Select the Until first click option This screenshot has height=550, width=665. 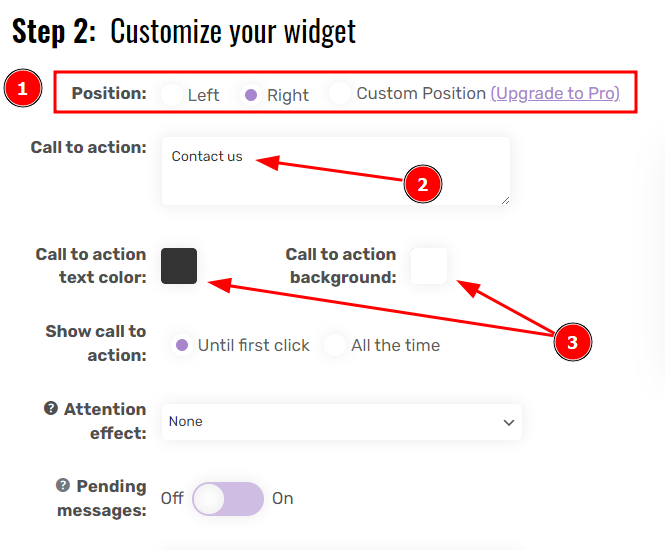[x=182, y=345]
